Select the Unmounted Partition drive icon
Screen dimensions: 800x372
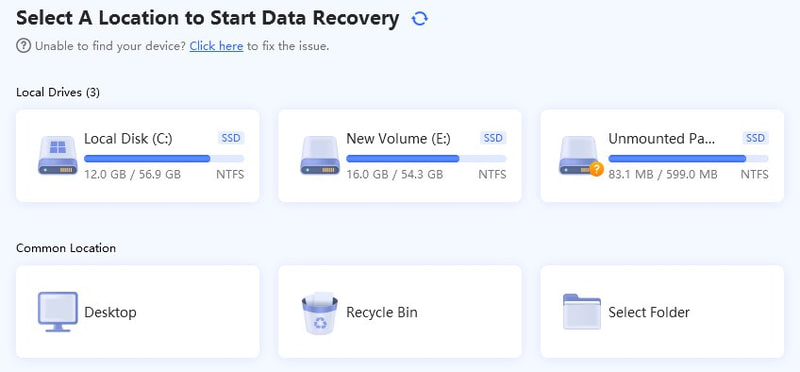pyautogui.click(x=581, y=155)
